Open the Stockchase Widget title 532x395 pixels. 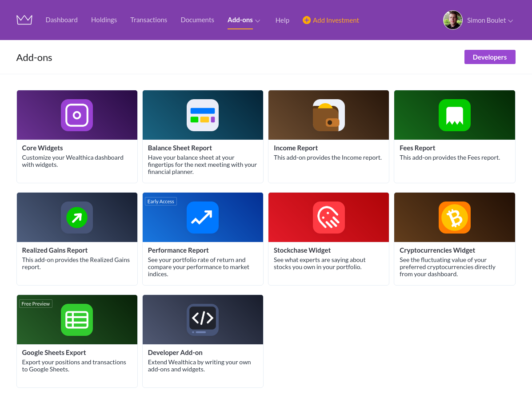(x=302, y=250)
